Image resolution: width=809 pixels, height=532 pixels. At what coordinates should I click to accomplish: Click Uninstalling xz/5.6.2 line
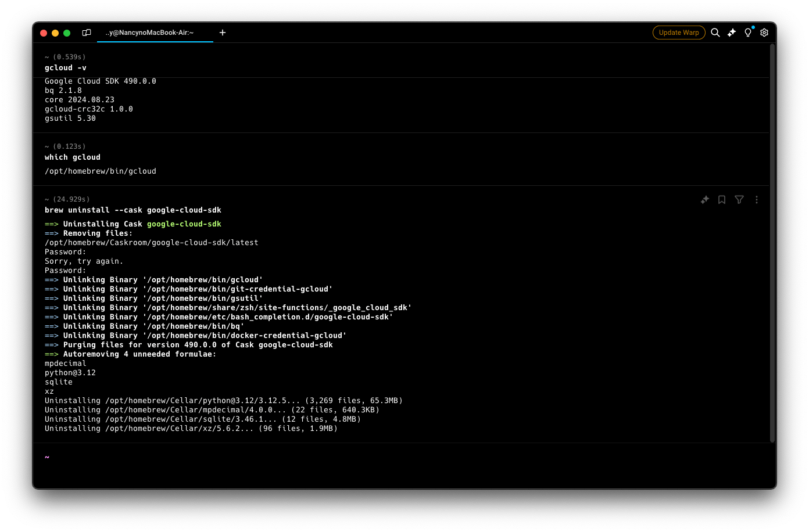click(191, 429)
